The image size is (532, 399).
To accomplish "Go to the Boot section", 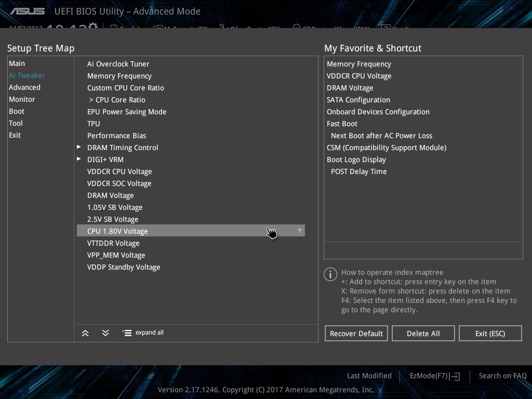I will pos(17,111).
